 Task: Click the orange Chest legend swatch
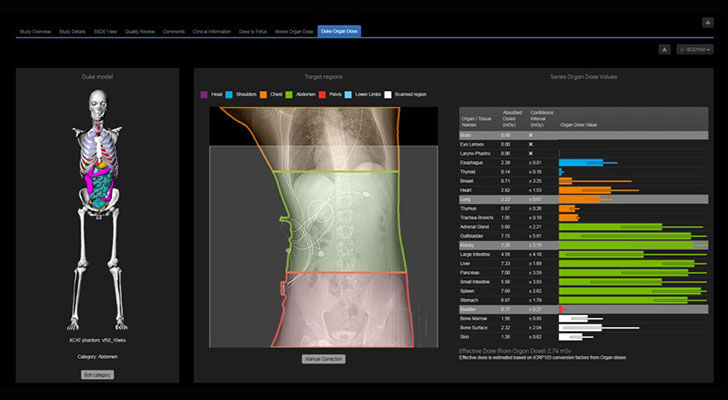(x=263, y=95)
